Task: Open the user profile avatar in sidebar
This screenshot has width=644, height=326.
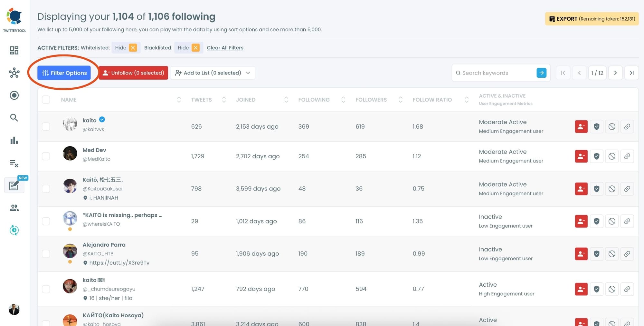Action: tap(14, 309)
